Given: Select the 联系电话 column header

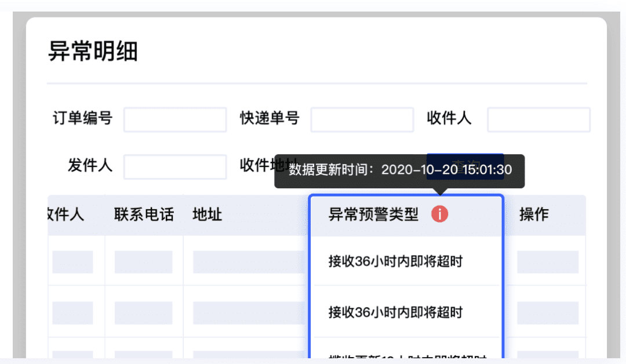Looking at the screenshot, I should click(144, 215).
